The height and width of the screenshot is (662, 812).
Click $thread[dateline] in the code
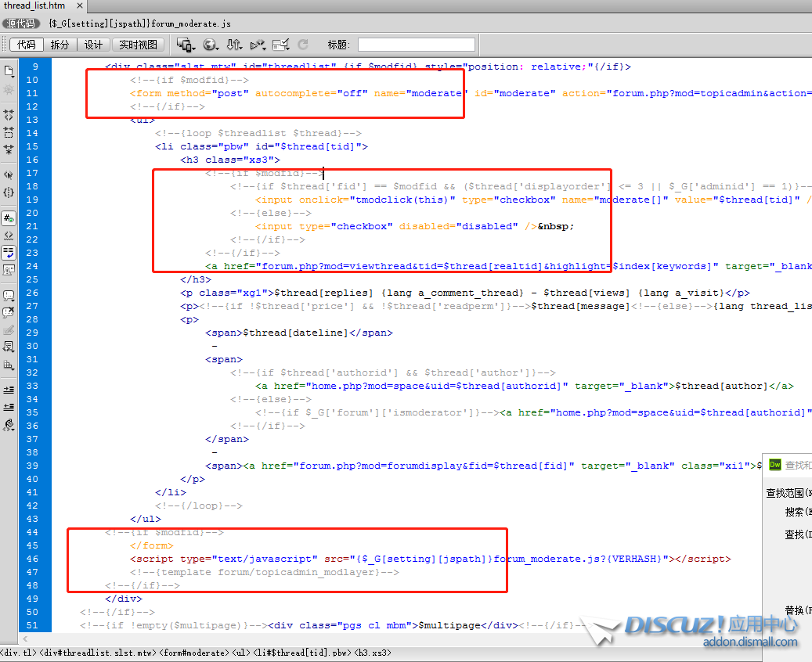click(296, 333)
